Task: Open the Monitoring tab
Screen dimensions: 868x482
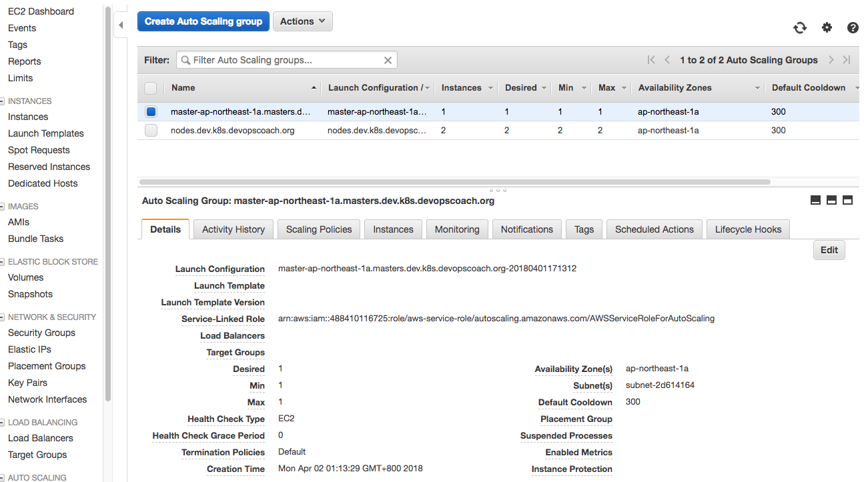Action: [457, 229]
